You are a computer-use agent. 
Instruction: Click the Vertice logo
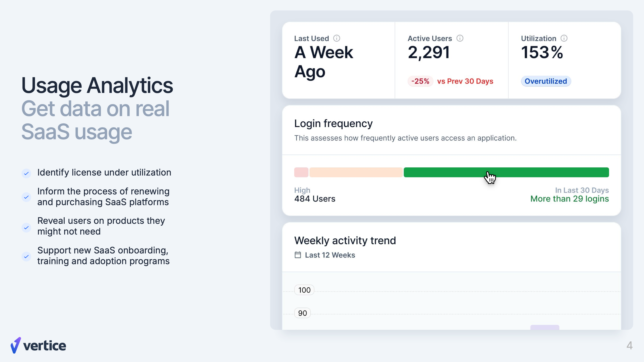coord(38,345)
